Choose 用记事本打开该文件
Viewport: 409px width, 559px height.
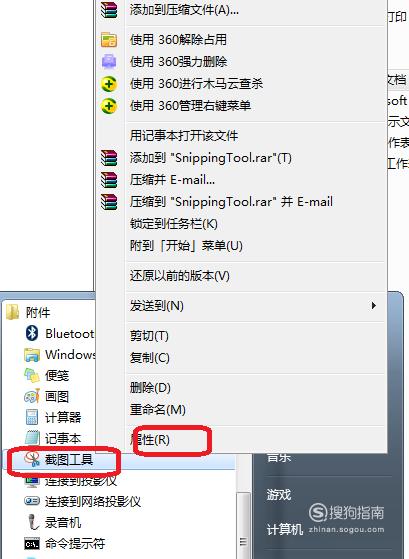[184, 135]
